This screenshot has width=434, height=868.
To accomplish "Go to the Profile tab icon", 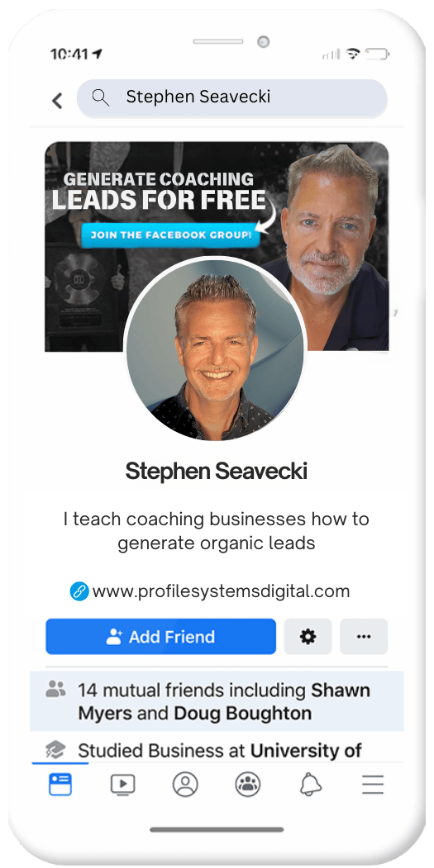I will tap(185, 785).
